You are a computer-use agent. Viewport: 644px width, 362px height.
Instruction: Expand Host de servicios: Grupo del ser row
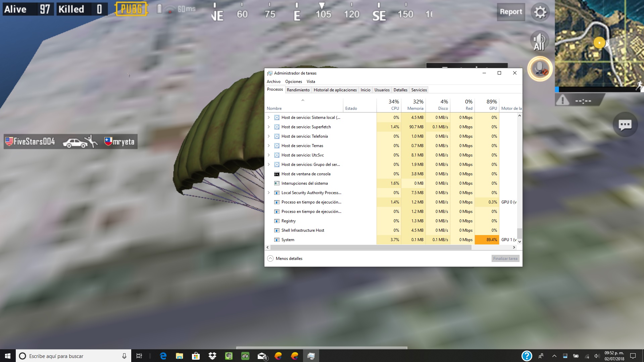pyautogui.click(x=269, y=165)
